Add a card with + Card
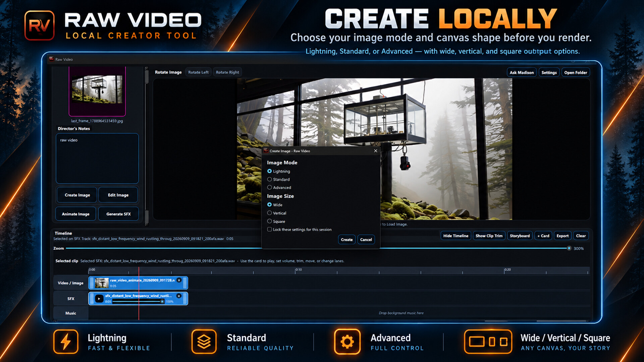This screenshot has height=362, width=644. [x=543, y=236]
